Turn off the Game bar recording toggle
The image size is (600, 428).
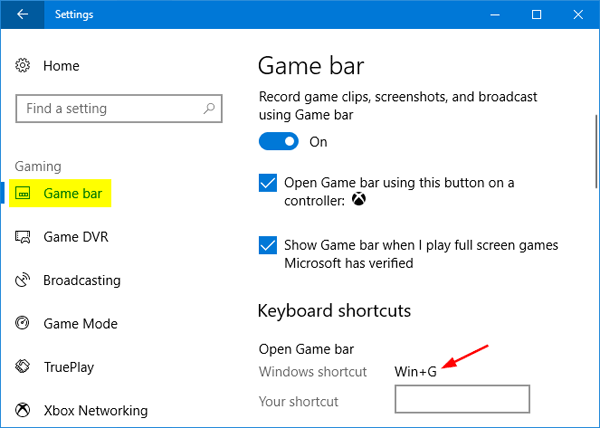pos(279,142)
